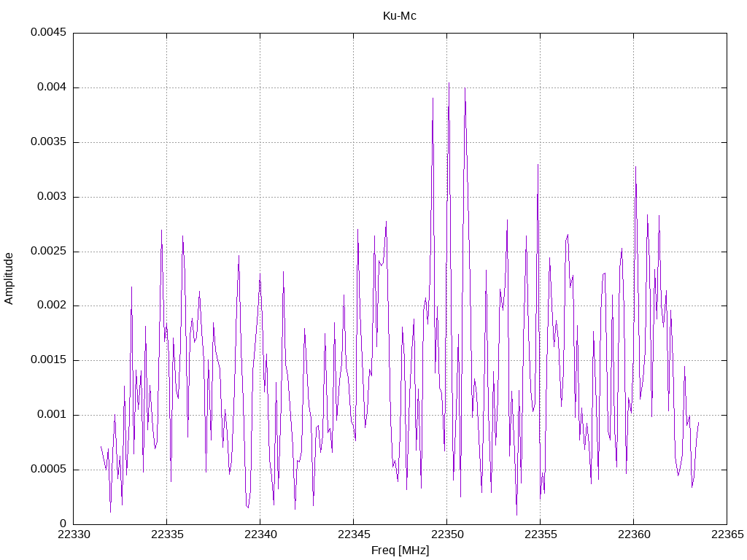Select the 0.0025 y-axis tick label
747x560 pixels.
point(49,251)
